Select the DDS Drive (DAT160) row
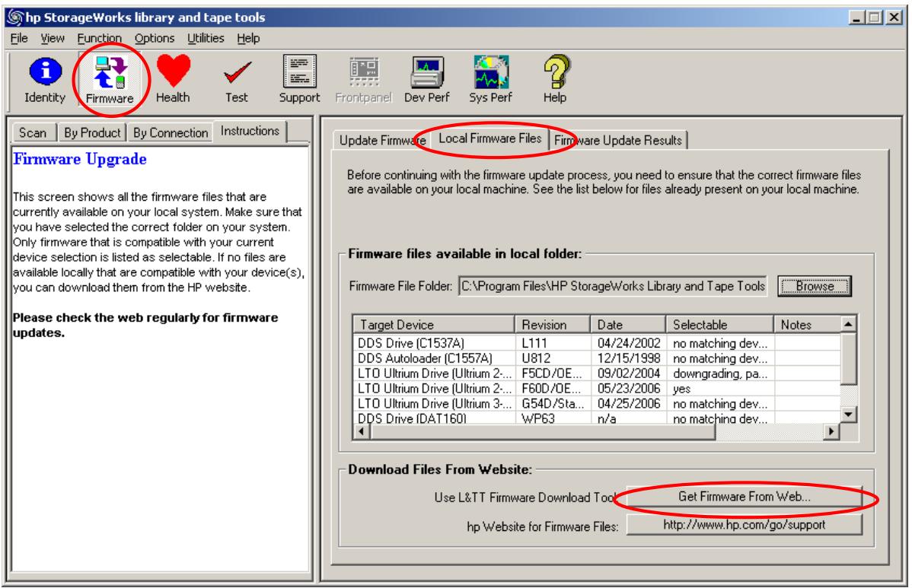912x588 pixels. pos(597,418)
